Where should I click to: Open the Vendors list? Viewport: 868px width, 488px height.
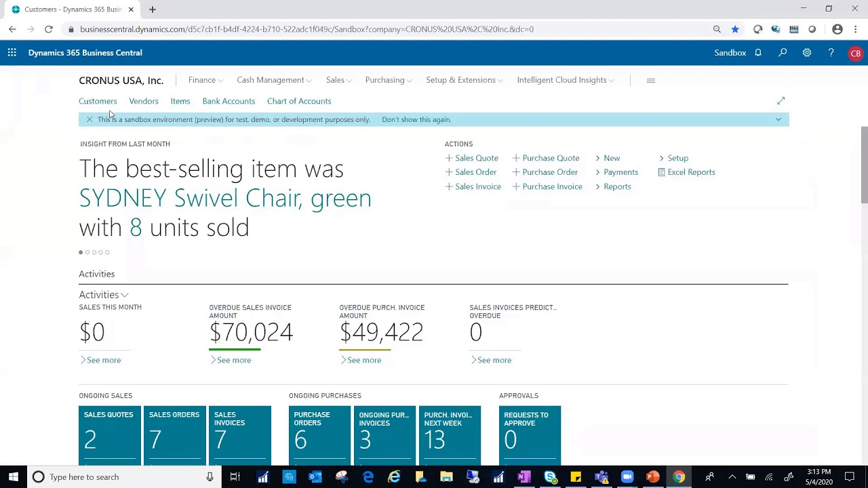[x=144, y=101]
